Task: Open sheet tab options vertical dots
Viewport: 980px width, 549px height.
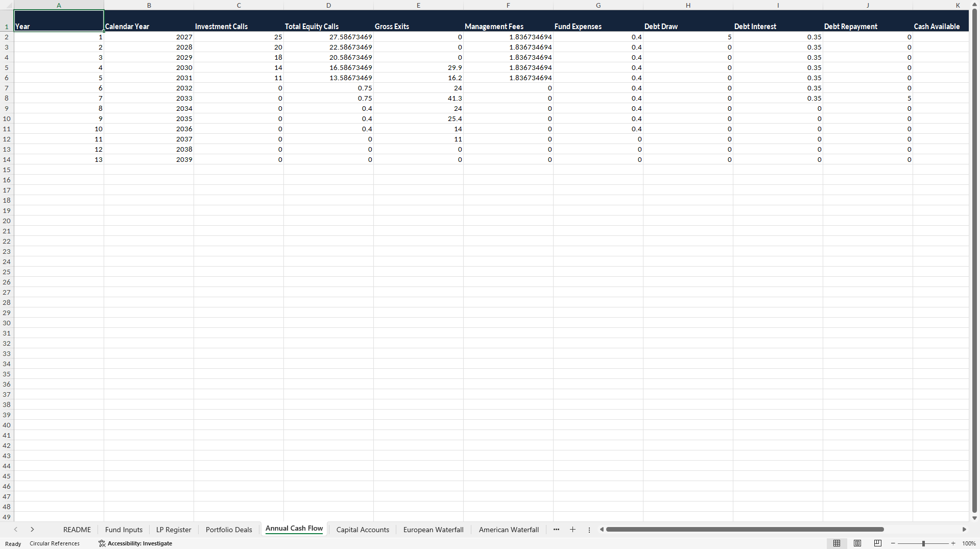Action: 589,530
